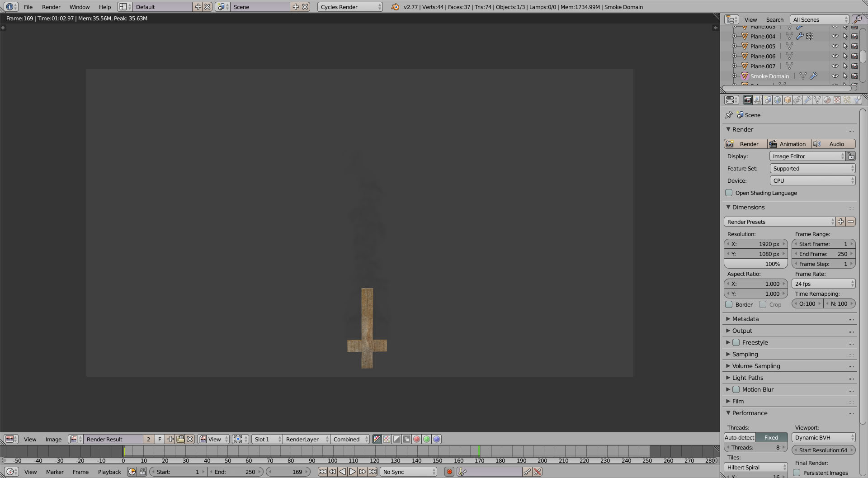The image size is (868, 478).
Task: Enable the Border checkbox
Action: tap(729, 304)
